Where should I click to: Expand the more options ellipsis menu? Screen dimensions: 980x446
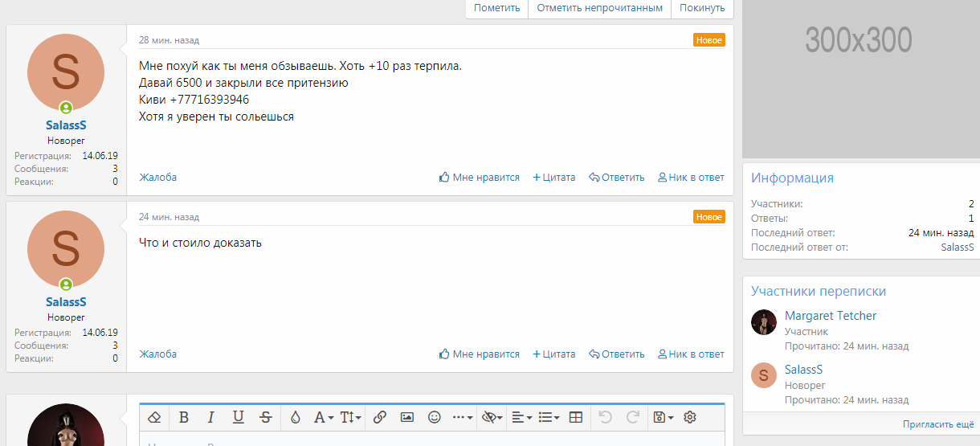tap(463, 417)
